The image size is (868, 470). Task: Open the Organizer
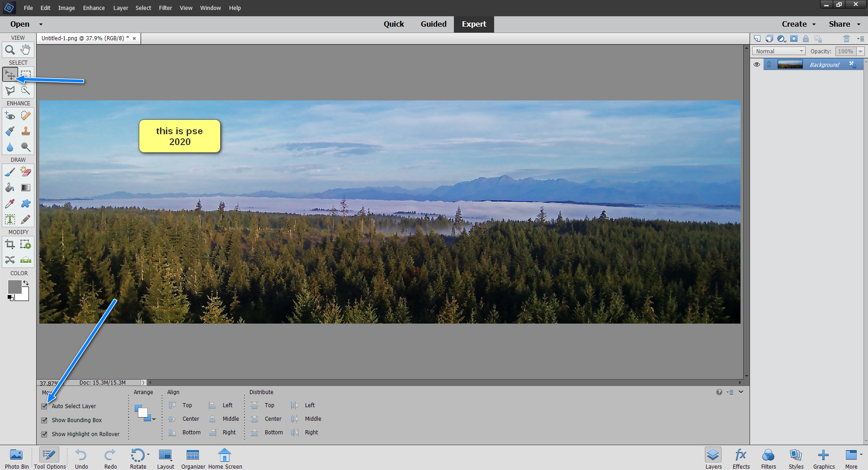(x=193, y=456)
